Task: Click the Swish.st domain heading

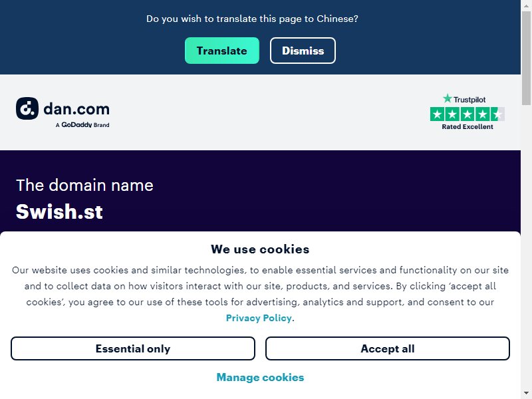Action: 59,211
